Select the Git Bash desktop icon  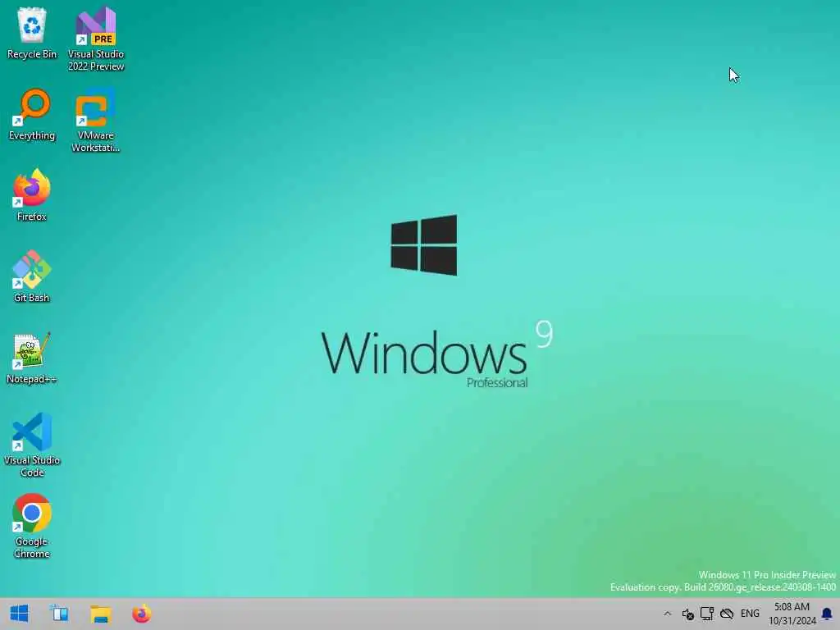coord(32,277)
